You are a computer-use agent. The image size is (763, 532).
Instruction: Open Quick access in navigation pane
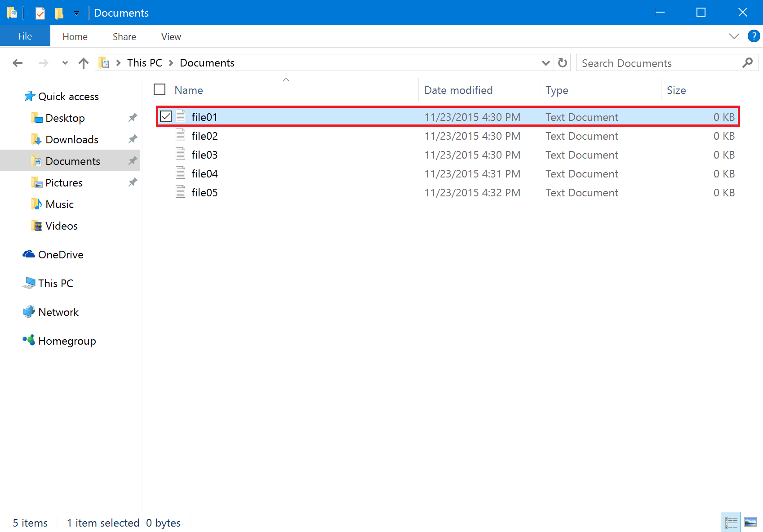pos(68,97)
